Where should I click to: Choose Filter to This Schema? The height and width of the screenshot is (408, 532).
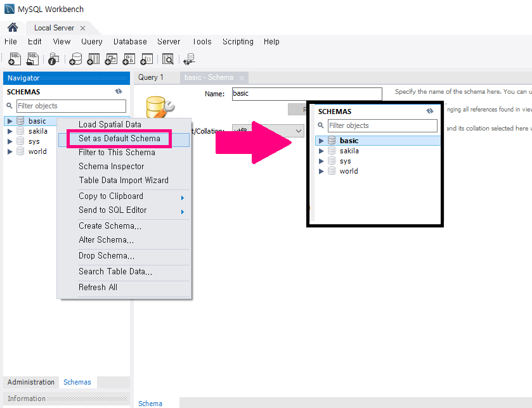click(124, 153)
